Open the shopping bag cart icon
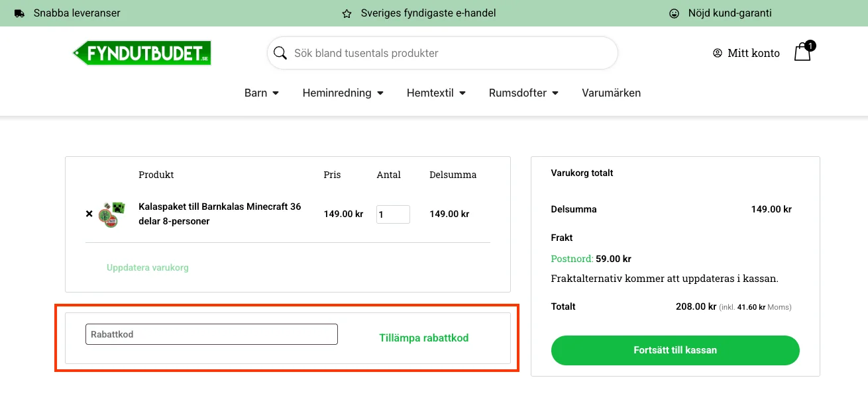Image resolution: width=868 pixels, height=411 pixels. 802,52
